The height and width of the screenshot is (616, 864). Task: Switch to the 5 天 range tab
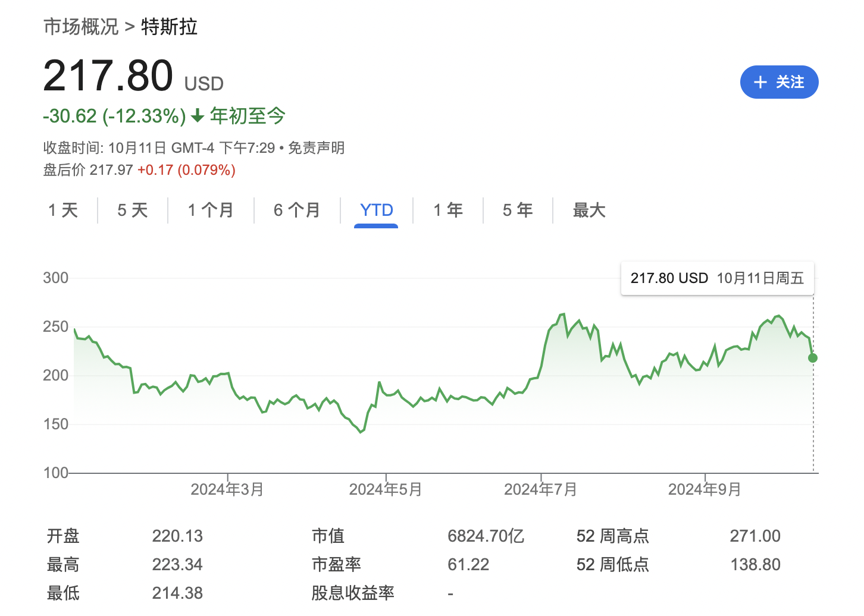(132, 210)
